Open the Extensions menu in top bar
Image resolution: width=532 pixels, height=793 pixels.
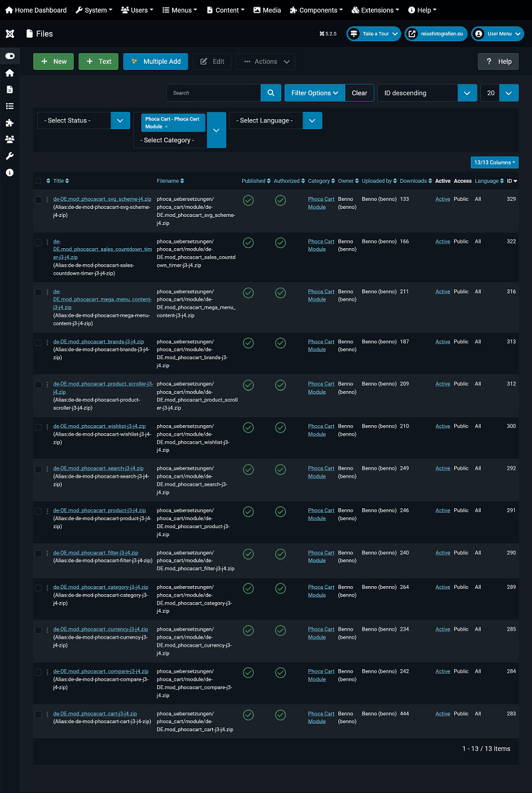pos(376,10)
